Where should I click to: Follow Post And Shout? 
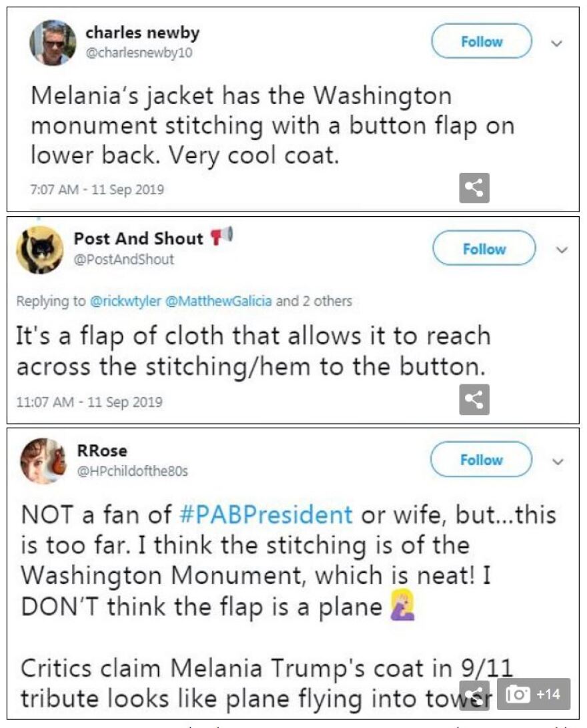coord(484,249)
